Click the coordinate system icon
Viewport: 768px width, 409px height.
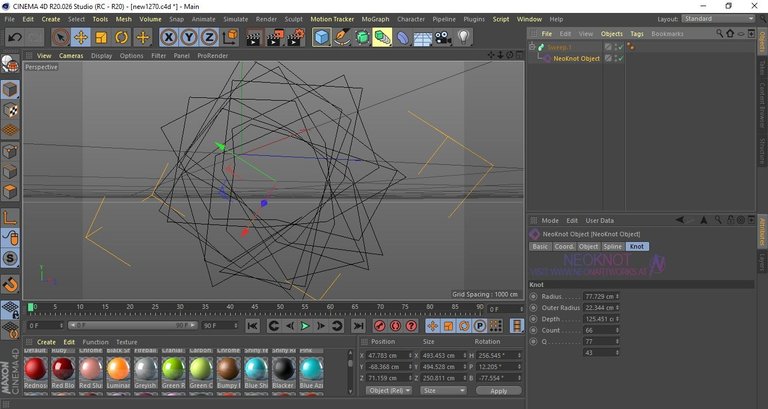coord(230,37)
